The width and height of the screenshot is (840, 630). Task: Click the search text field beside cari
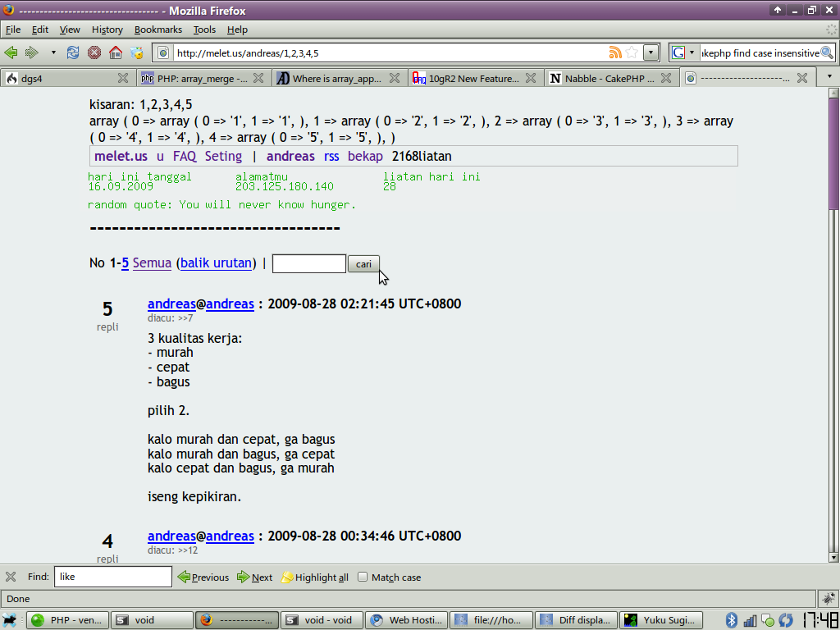coord(308,263)
